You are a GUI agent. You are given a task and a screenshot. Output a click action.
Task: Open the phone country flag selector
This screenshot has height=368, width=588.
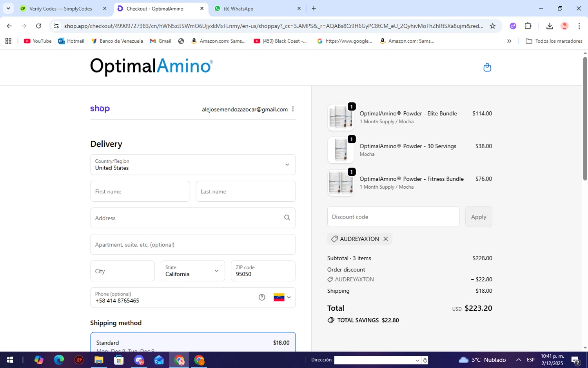[282, 297]
